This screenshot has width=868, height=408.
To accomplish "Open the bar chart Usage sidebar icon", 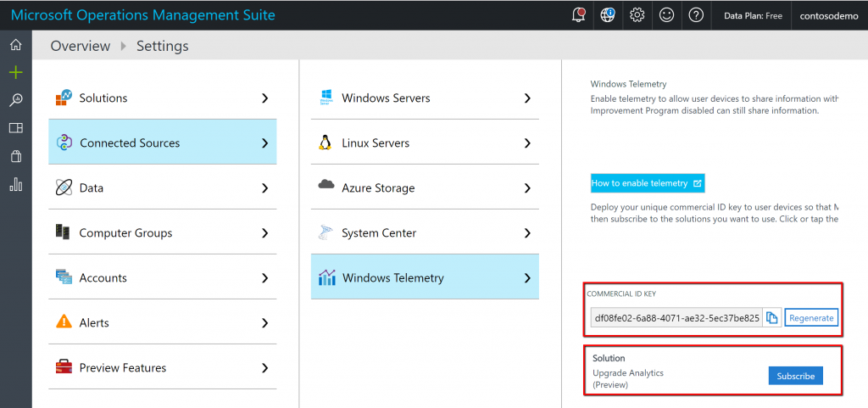I will pos(16,184).
